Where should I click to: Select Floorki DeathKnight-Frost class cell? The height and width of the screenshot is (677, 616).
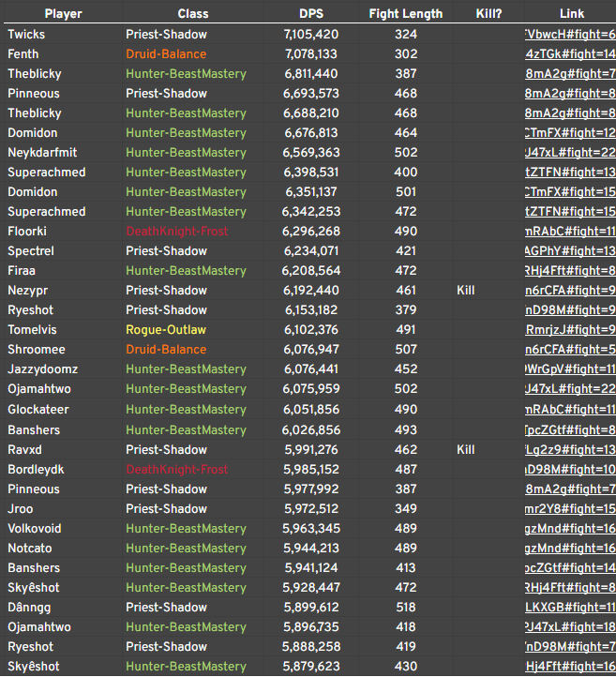click(177, 232)
